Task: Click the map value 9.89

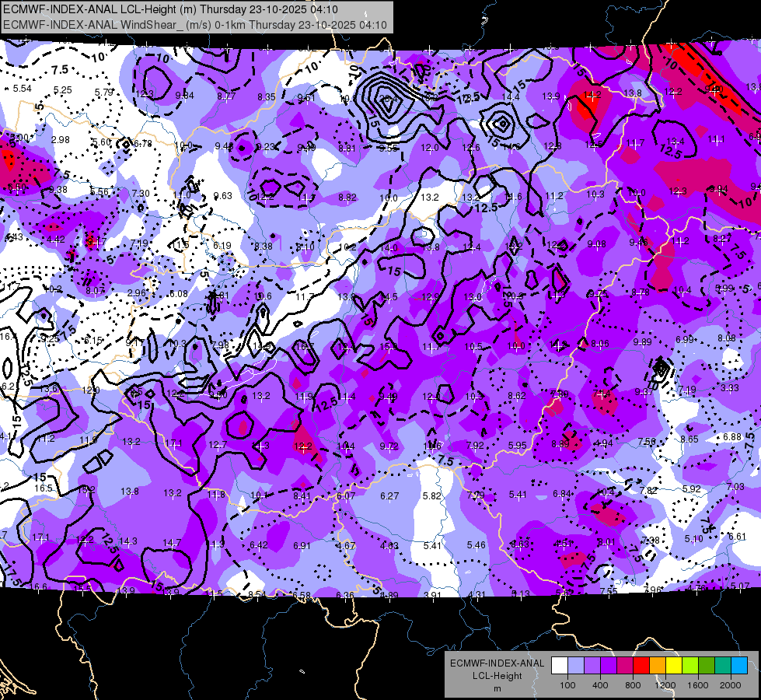Action: coord(642,342)
